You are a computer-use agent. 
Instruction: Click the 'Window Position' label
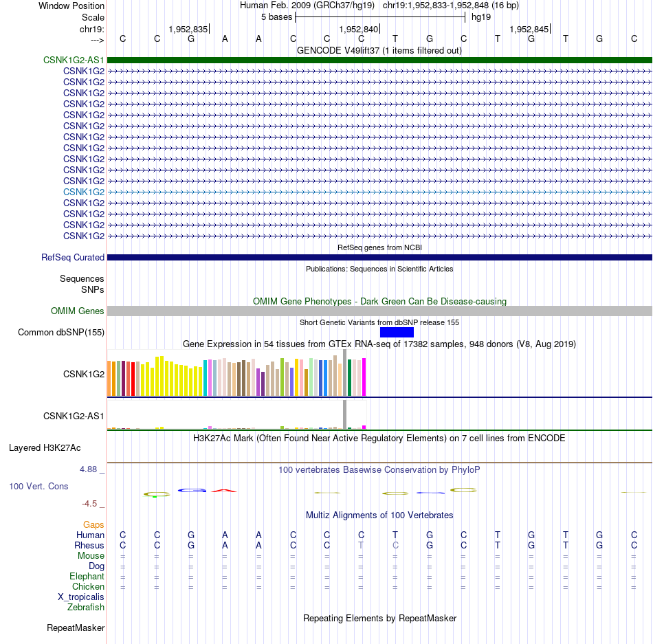click(x=71, y=5)
